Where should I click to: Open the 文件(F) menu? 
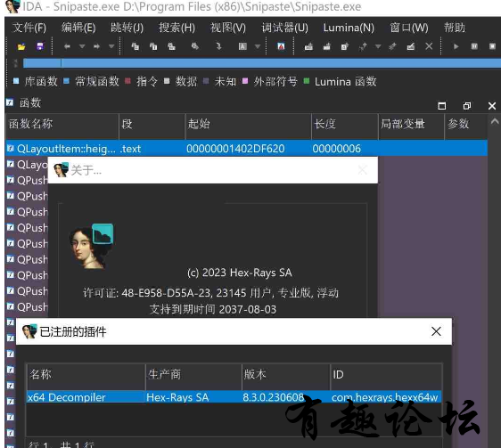[29, 28]
